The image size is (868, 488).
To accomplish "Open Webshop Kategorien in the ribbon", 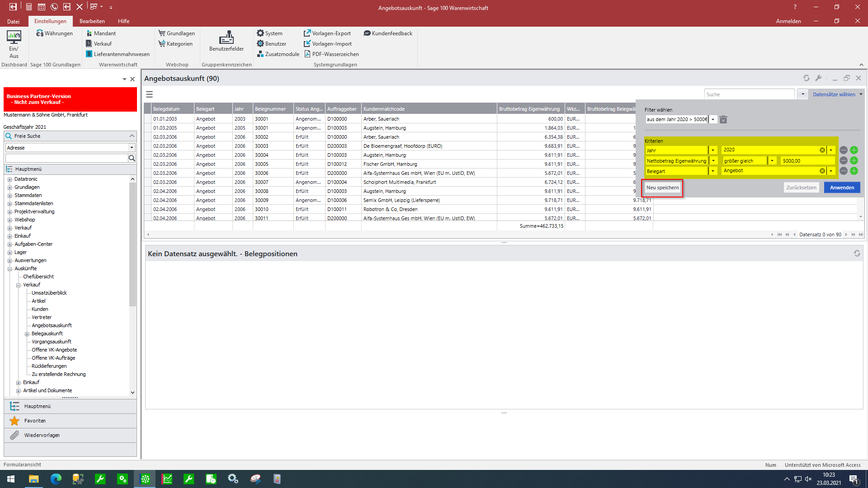I will [175, 44].
